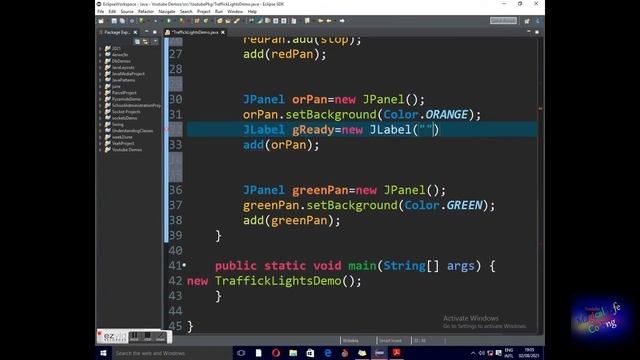
Task: Expand the Socket Projects project
Action: [x=100, y=111]
